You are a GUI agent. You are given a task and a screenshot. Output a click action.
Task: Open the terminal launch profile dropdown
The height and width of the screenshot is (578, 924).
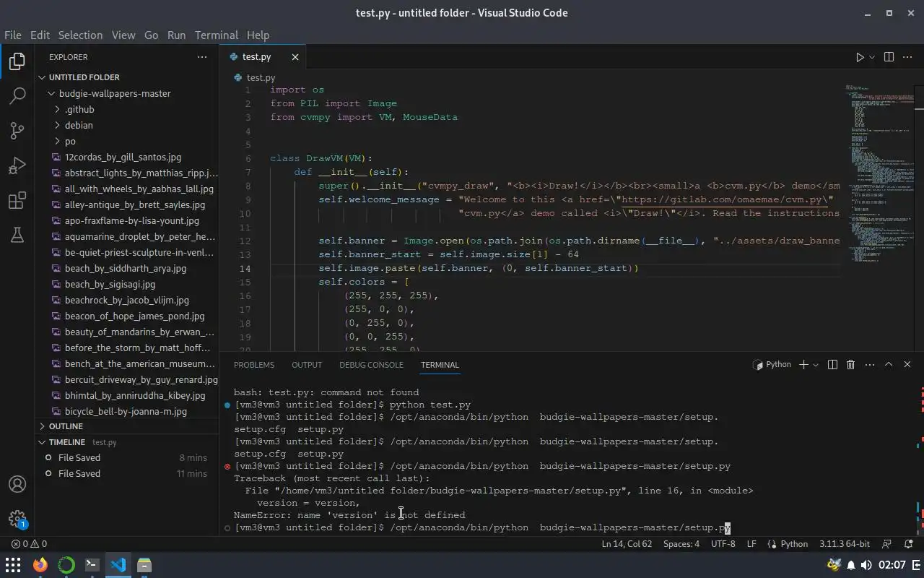[816, 365]
